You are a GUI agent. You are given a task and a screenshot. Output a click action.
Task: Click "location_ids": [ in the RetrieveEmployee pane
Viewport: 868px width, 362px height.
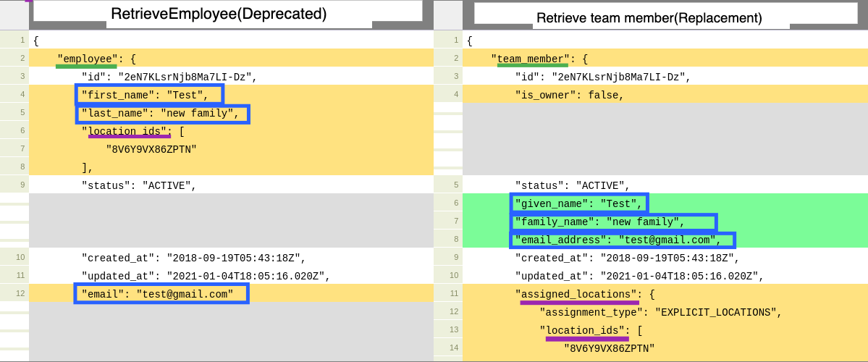(x=133, y=131)
